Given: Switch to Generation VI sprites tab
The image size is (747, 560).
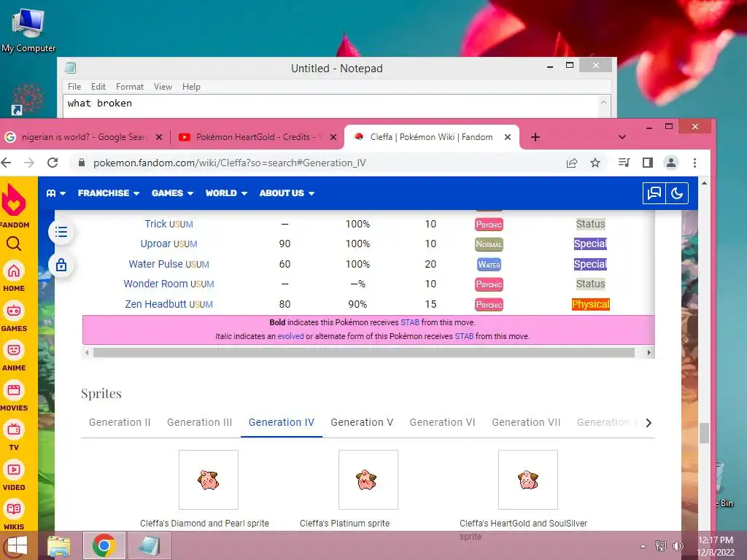Looking at the screenshot, I should [443, 422].
